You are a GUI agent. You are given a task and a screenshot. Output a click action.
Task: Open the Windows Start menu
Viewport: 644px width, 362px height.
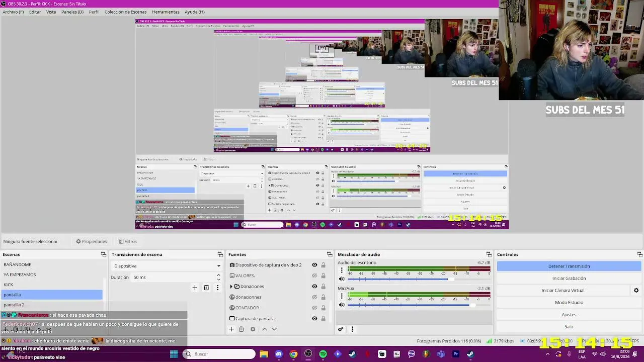pyautogui.click(x=174, y=354)
